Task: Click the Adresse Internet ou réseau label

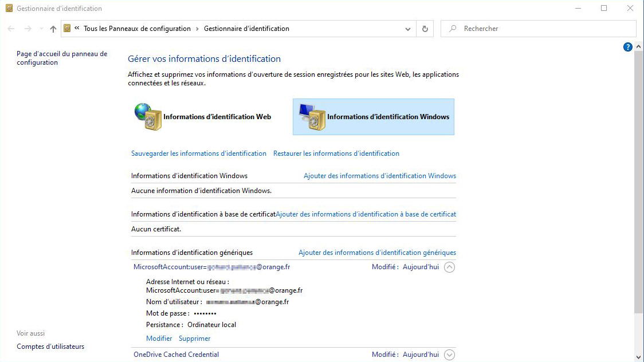Action: coord(187,282)
